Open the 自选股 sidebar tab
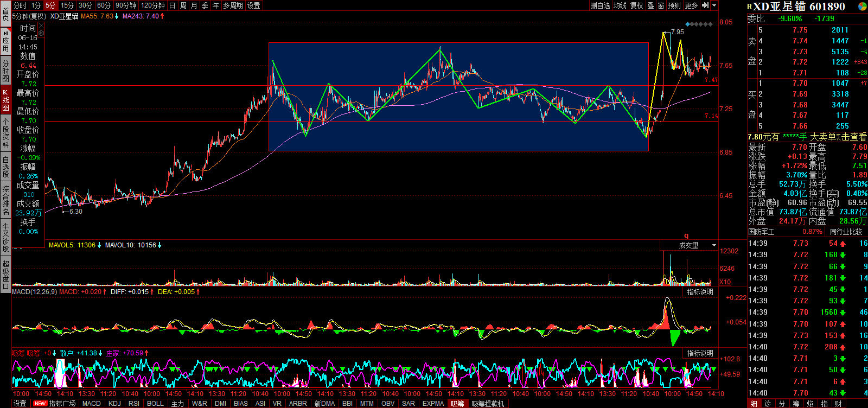This screenshot has width=868, height=408. 5,167
